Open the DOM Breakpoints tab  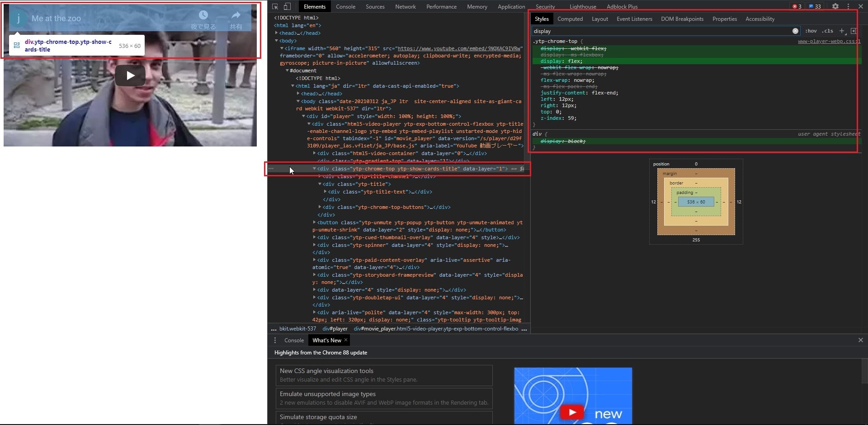[x=682, y=19]
